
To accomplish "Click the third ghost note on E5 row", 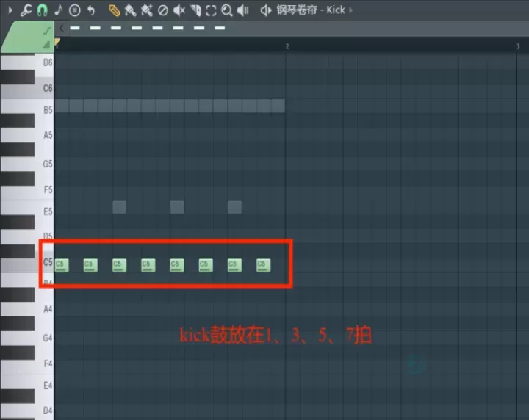I will [234, 207].
